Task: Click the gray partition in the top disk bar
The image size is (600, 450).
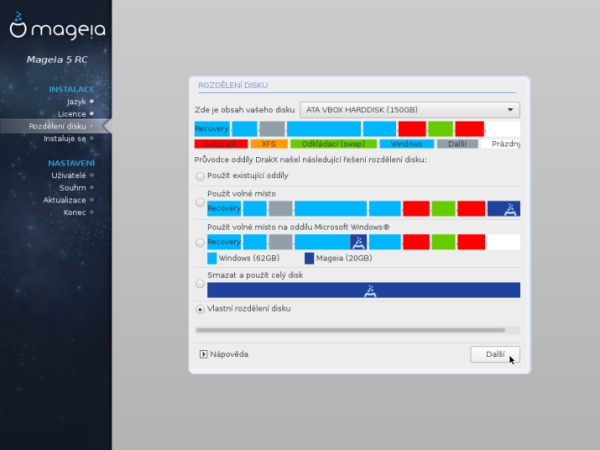Action: 272,129
